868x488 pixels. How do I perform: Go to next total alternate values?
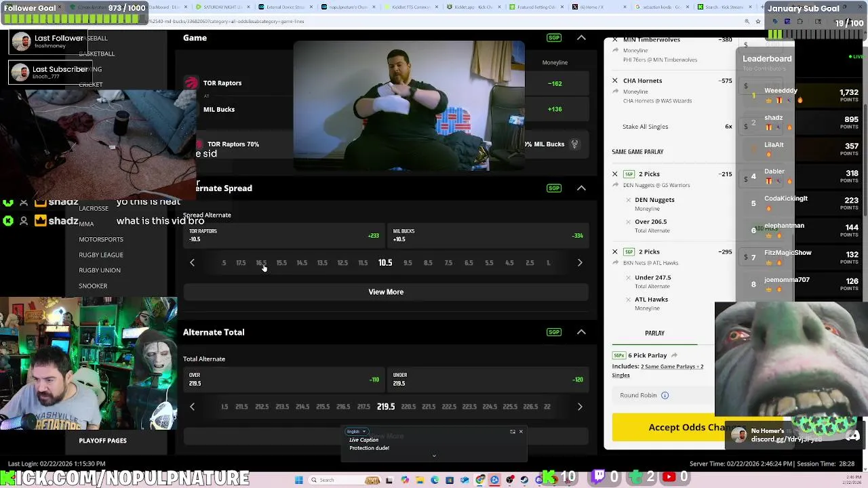(580, 407)
